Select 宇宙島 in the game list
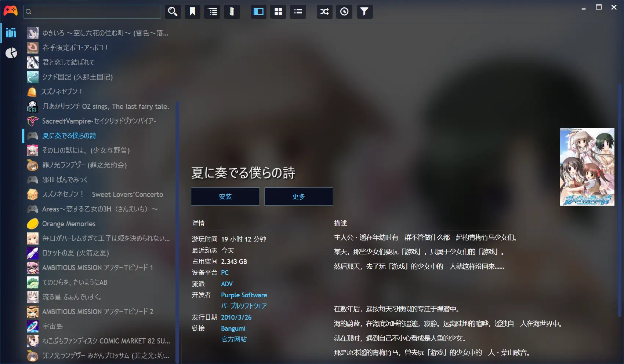Viewport: 624px width, 364px height. tap(52, 326)
